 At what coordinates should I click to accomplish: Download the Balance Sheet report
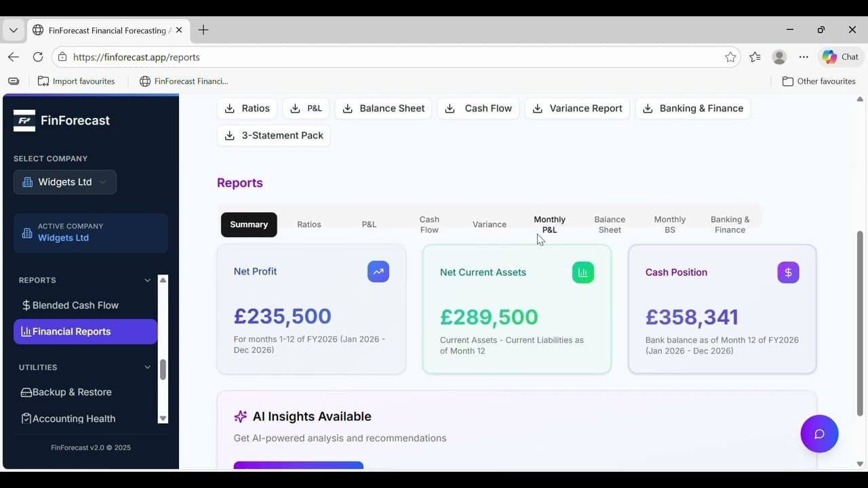point(383,108)
